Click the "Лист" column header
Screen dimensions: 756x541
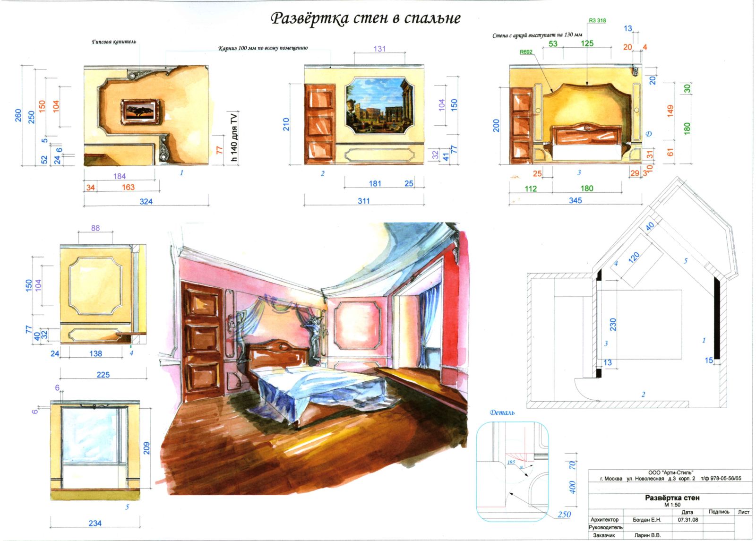(x=744, y=512)
